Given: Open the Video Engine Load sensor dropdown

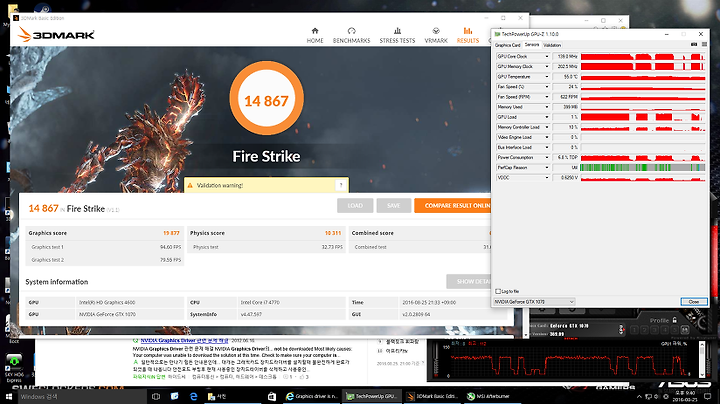Looking at the screenshot, I should tap(546, 137).
